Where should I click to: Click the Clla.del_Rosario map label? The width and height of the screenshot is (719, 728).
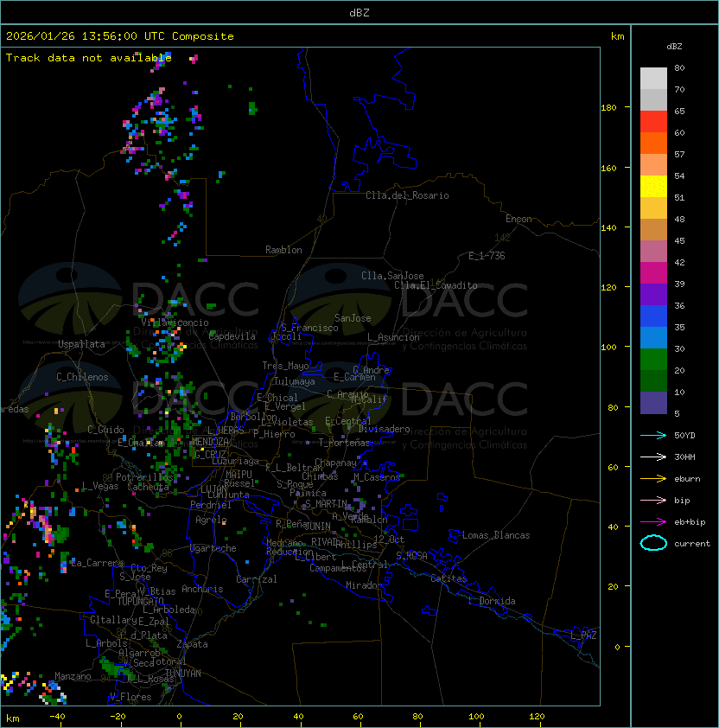(x=407, y=195)
